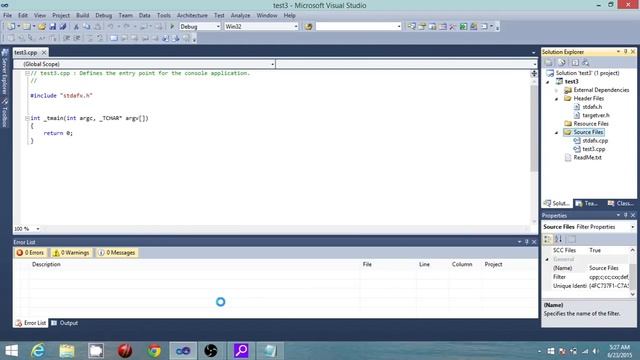This screenshot has width=640, height=360.
Task: Open the Architecture menu
Action: coord(192,16)
